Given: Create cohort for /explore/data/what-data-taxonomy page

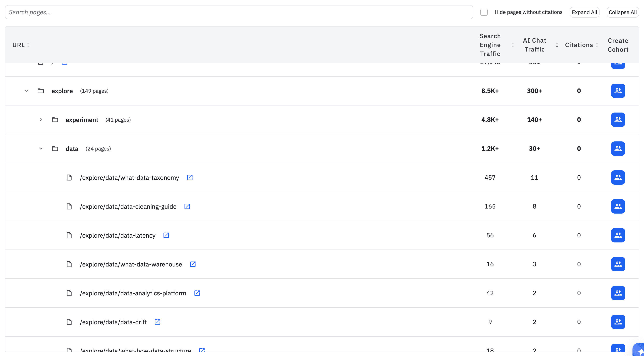Looking at the screenshot, I should pos(618,177).
